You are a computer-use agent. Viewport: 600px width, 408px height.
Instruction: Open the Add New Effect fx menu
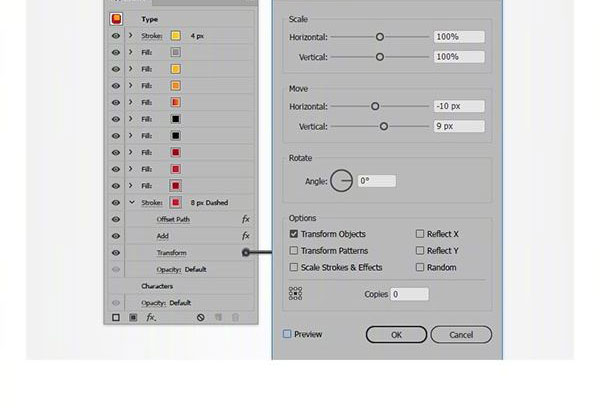[x=151, y=317]
